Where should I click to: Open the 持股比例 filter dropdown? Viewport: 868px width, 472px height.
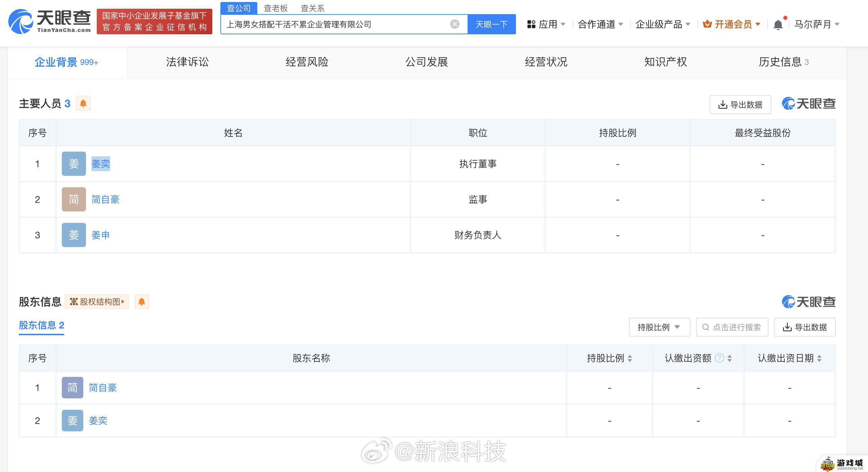[659, 327]
